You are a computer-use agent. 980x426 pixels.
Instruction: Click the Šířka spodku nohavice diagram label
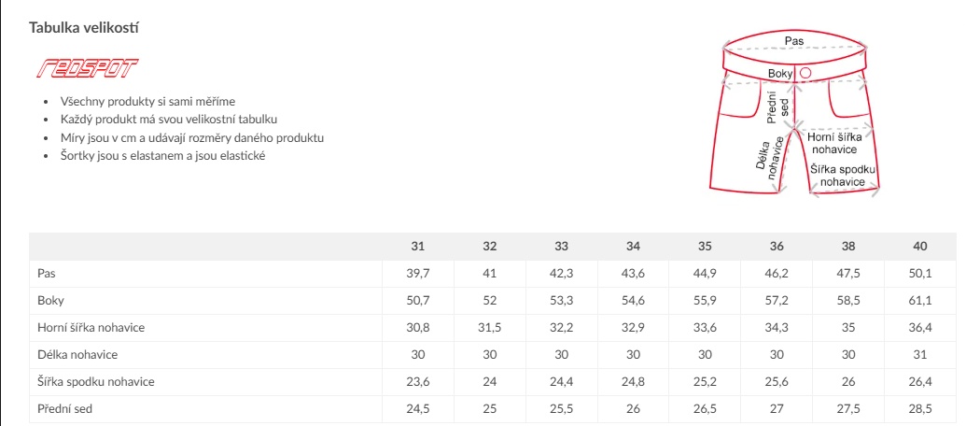[x=844, y=174]
